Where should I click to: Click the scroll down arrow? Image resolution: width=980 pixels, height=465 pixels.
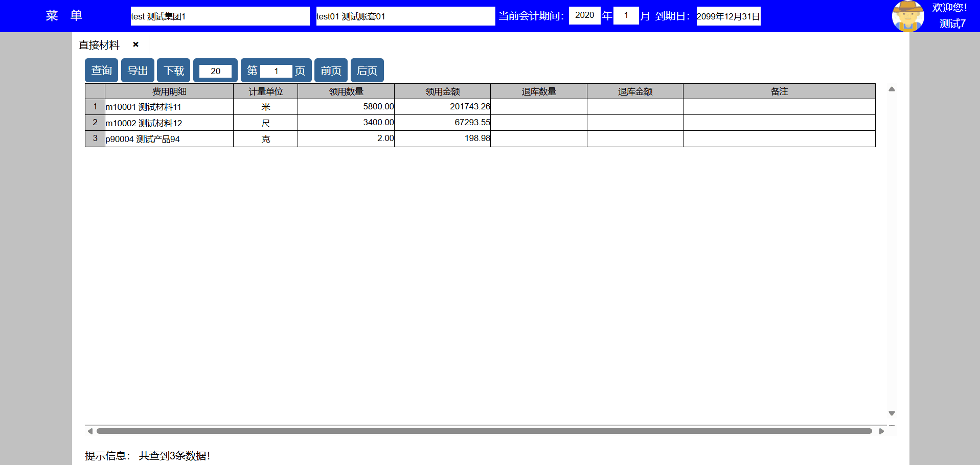tap(892, 413)
